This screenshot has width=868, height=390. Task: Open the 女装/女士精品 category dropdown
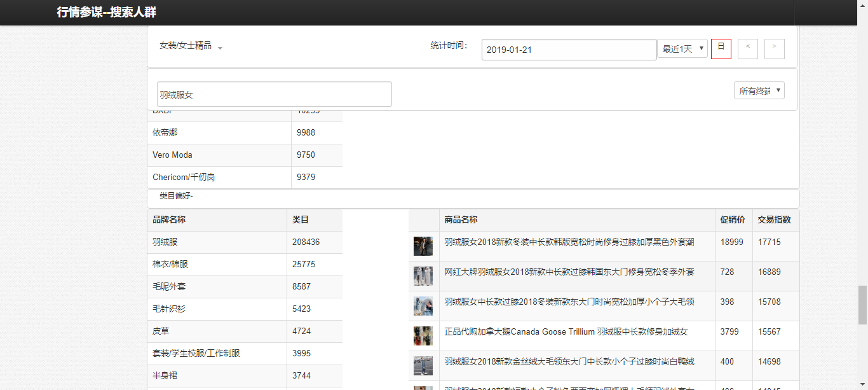191,46
